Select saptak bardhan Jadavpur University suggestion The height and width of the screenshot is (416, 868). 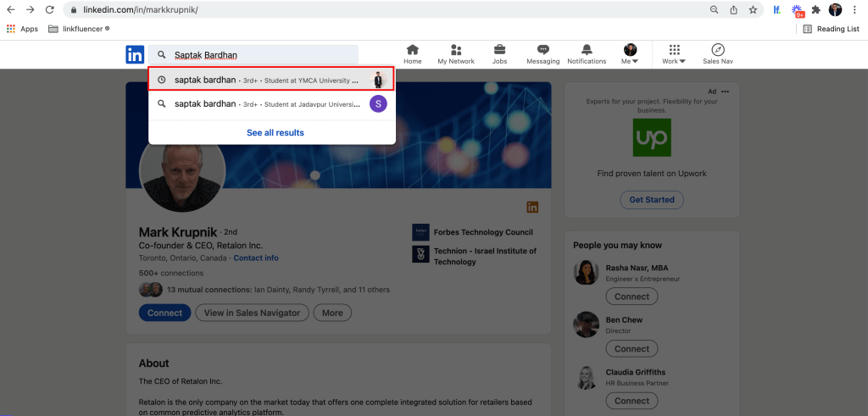tap(271, 103)
